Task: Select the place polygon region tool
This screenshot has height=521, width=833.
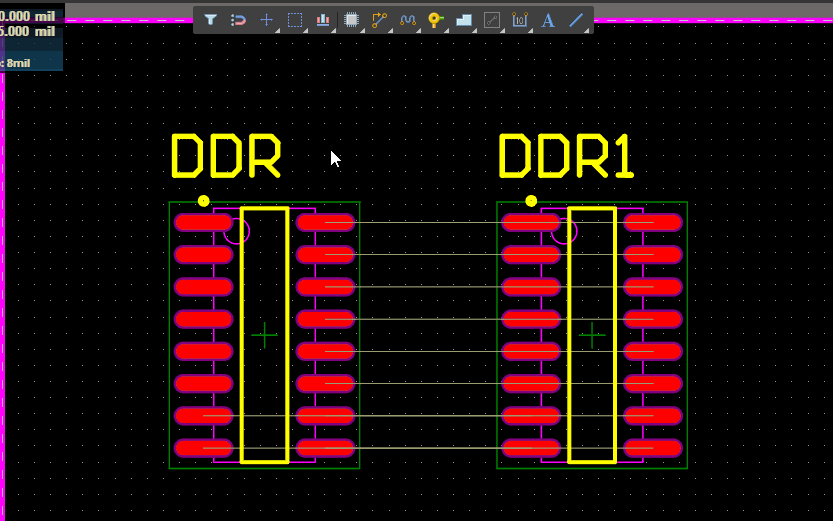Action: pyautogui.click(x=463, y=20)
